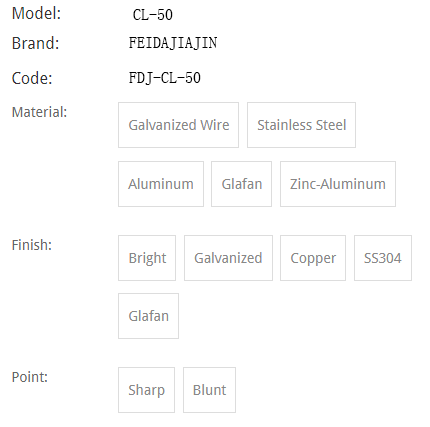This screenshot has width=430, height=427.
Task: Click the Code label
Action: (x=32, y=78)
